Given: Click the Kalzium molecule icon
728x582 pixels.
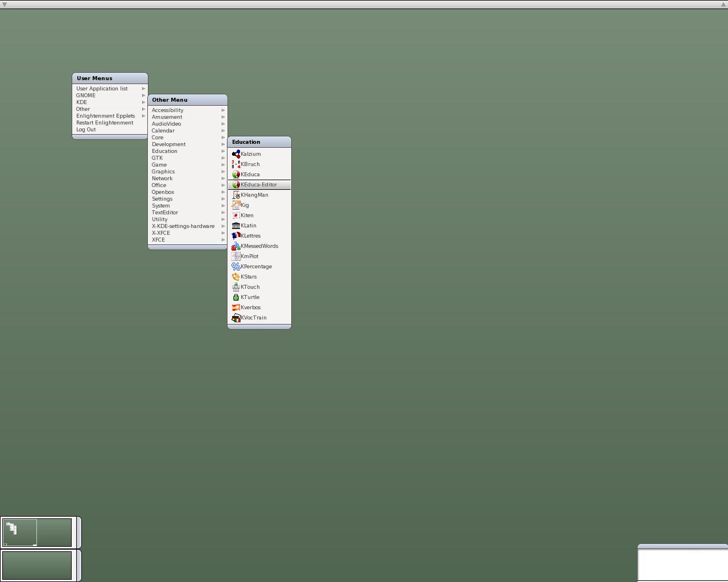Looking at the screenshot, I should (x=236, y=154).
